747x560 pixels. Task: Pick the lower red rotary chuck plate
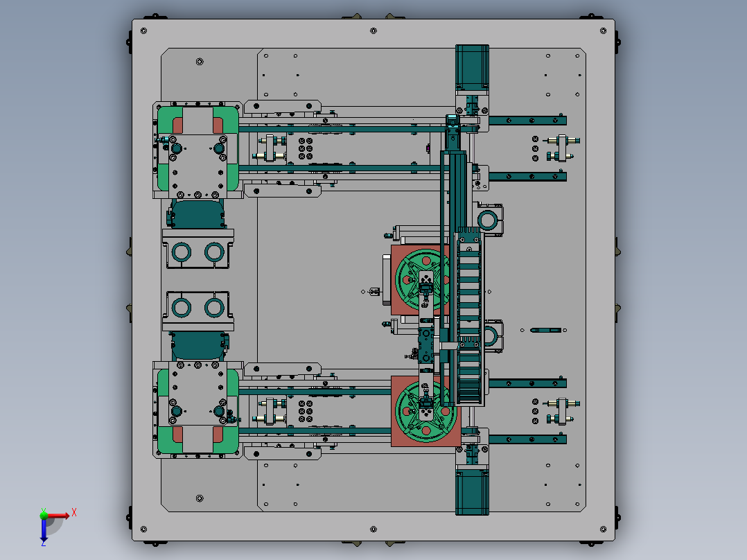click(425, 411)
